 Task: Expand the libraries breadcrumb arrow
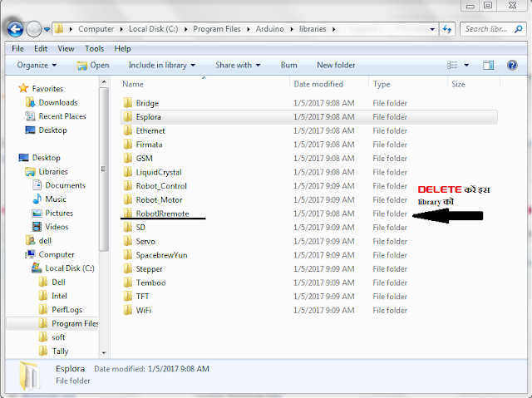(x=334, y=29)
